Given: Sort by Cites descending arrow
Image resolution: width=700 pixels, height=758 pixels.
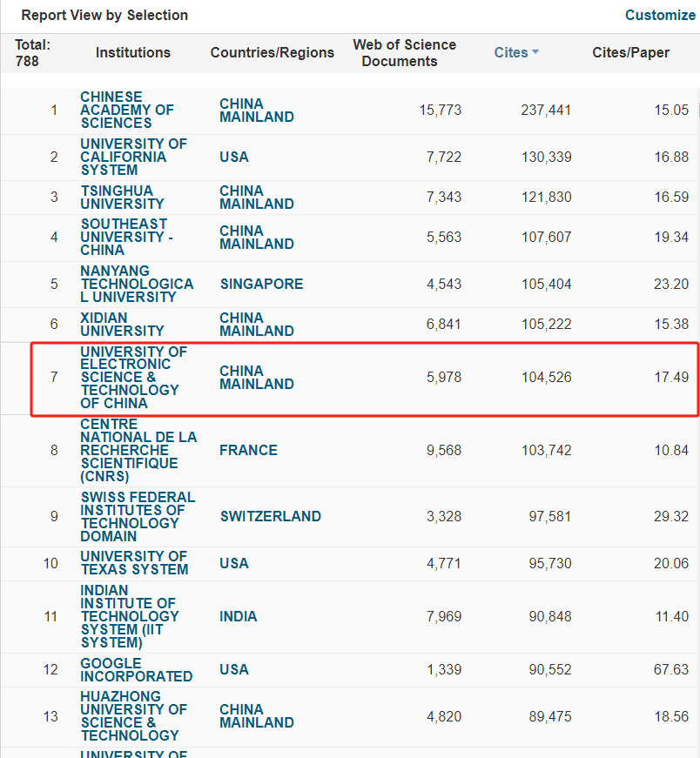Looking at the screenshot, I should pos(535,53).
